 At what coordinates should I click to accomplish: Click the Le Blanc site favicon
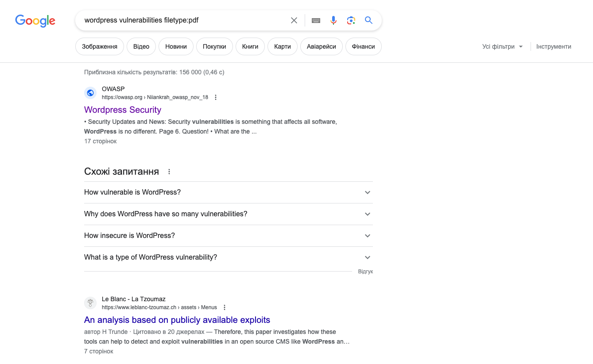click(x=90, y=303)
